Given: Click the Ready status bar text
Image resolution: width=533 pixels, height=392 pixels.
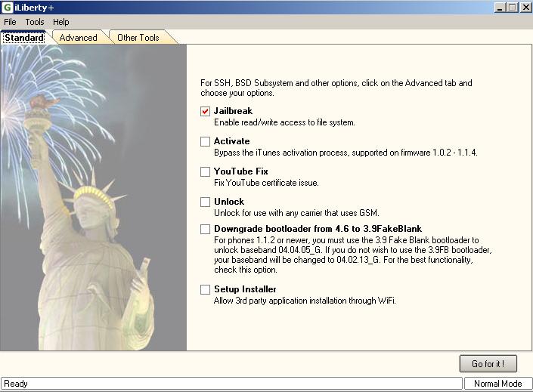Looking at the screenshot, I should pos(17,384).
